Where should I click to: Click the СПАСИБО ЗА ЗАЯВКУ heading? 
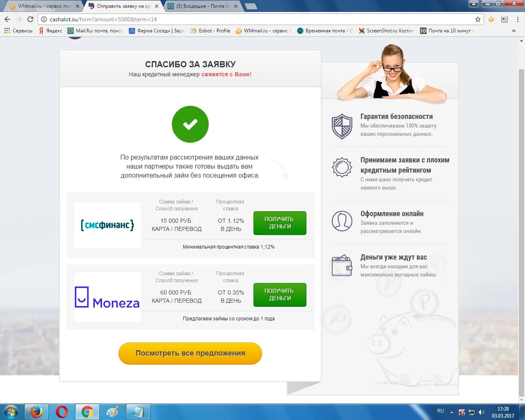click(190, 64)
